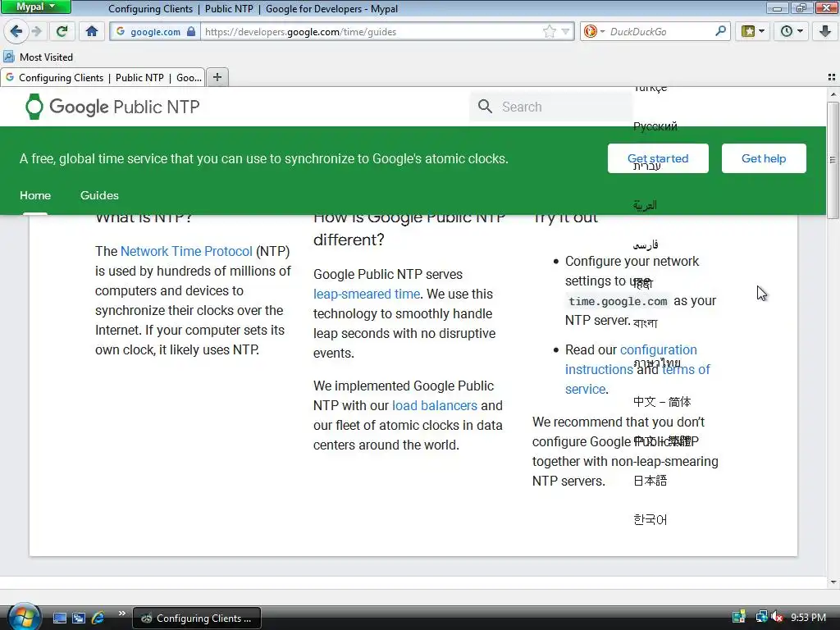The image size is (840, 630).
Task: Click the green tray icon beside network
Action: click(739, 617)
